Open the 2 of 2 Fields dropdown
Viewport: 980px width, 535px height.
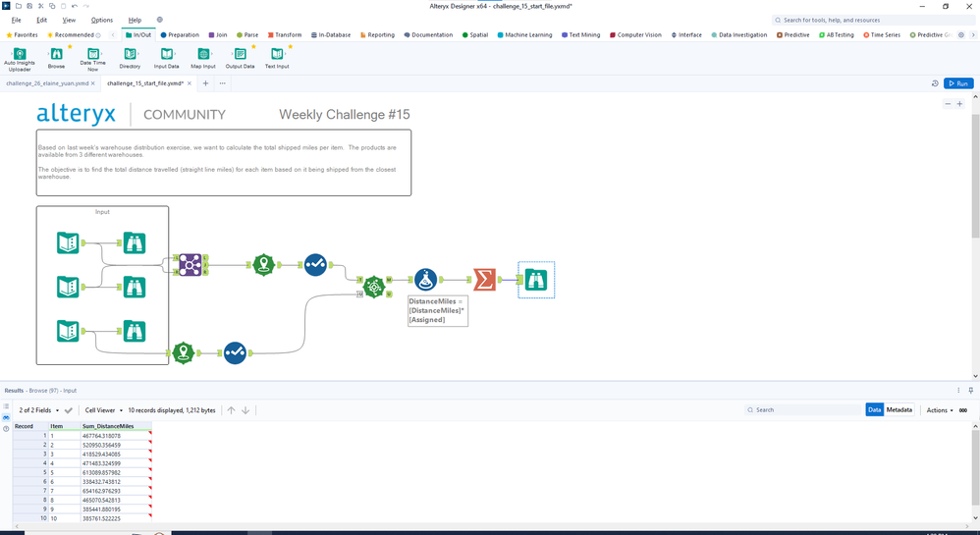point(38,410)
